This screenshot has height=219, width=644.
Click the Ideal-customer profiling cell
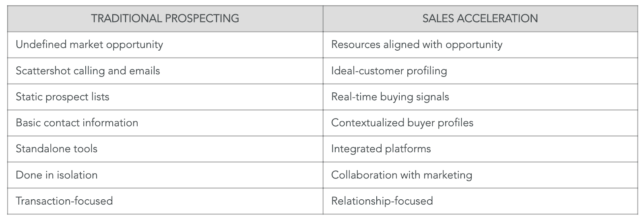click(389, 71)
